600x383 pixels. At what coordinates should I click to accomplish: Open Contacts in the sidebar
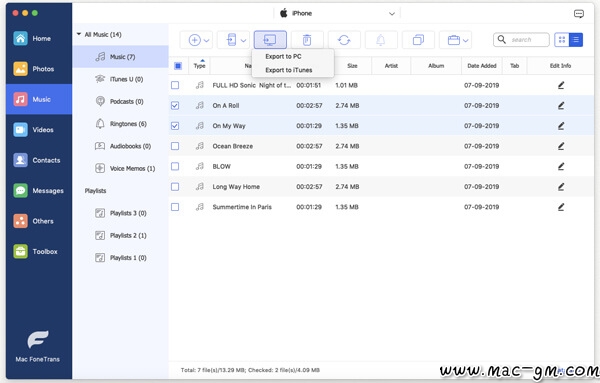(38, 160)
